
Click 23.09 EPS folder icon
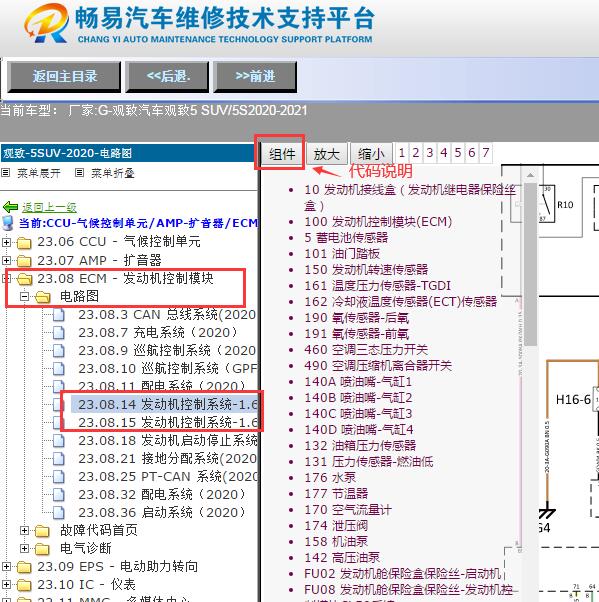[x=24, y=567]
